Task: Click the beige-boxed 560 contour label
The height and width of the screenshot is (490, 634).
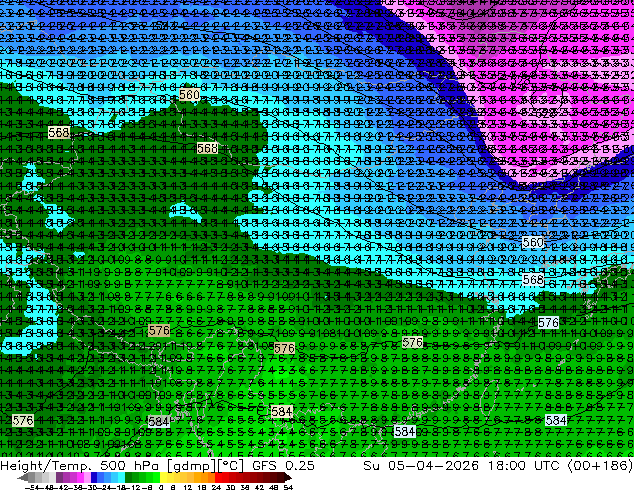Action: click(189, 95)
